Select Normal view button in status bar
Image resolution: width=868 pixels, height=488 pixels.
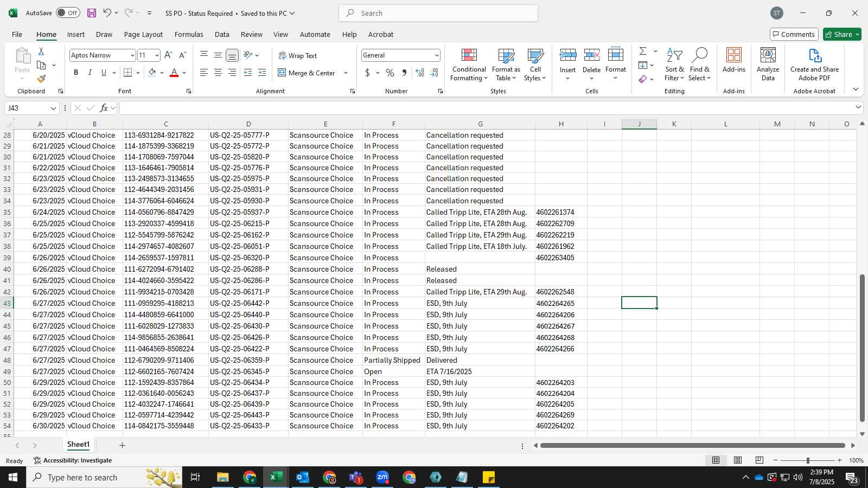(x=716, y=460)
